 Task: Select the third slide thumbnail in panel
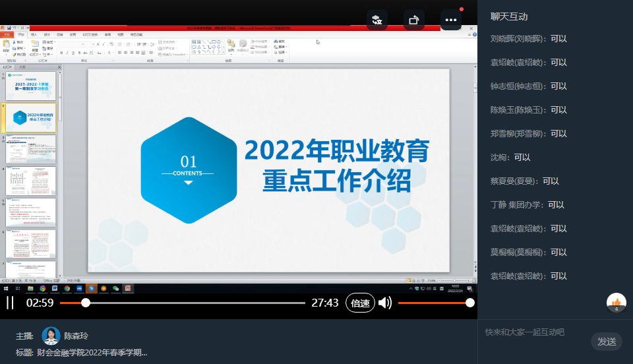(31, 149)
